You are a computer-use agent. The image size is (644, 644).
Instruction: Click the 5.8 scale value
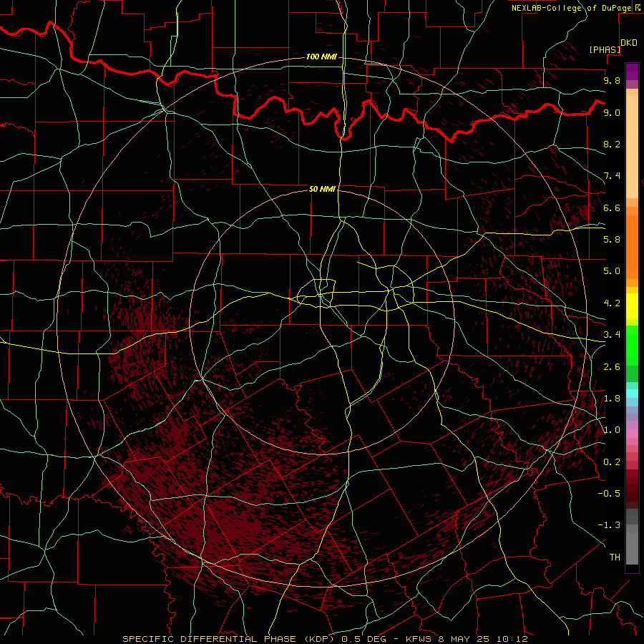(612, 239)
